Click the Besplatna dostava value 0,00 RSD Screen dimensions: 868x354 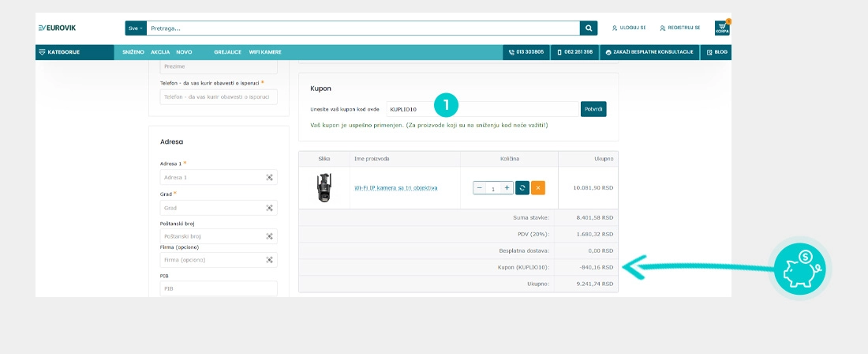[601, 251]
